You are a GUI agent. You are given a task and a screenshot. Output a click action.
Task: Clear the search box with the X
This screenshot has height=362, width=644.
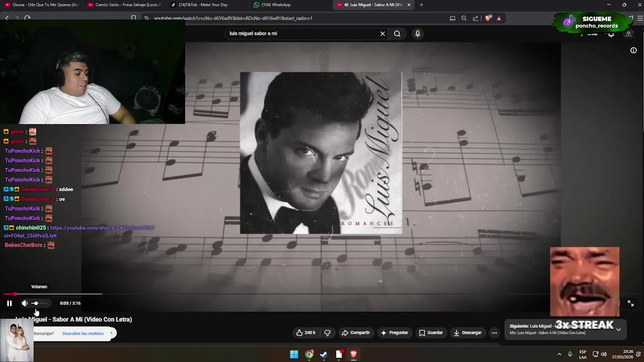(x=382, y=34)
